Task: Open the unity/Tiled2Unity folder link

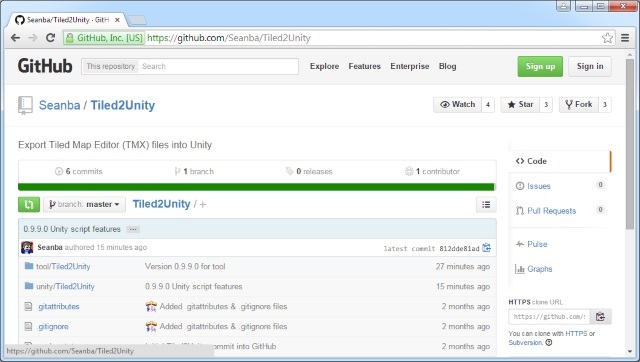Action: tap(65, 286)
